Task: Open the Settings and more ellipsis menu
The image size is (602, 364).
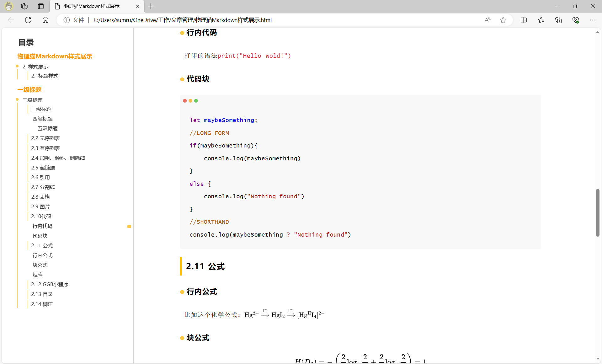Action: (593, 20)
